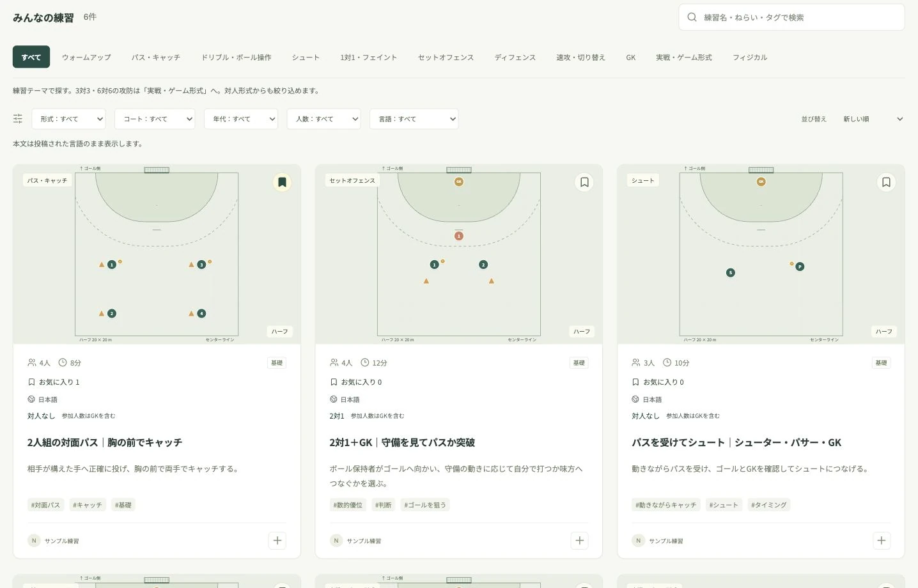Image resolution: width=918 pixels, height=588 pixels.
Task: Select the セットオフェンス tab
Action: click(446, 58)
